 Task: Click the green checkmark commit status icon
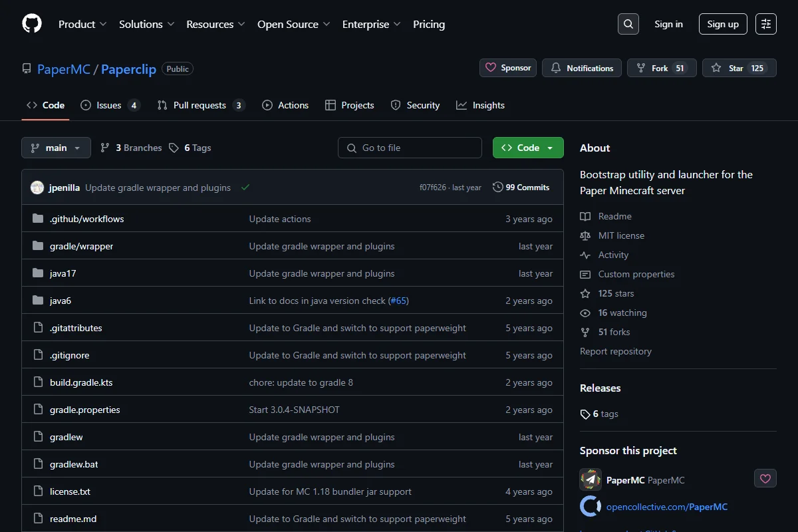pos(245,188)
